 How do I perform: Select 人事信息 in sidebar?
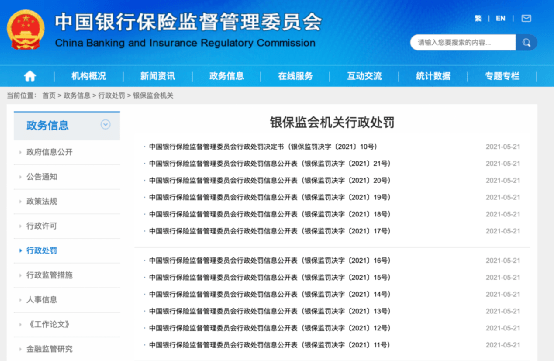42,300
